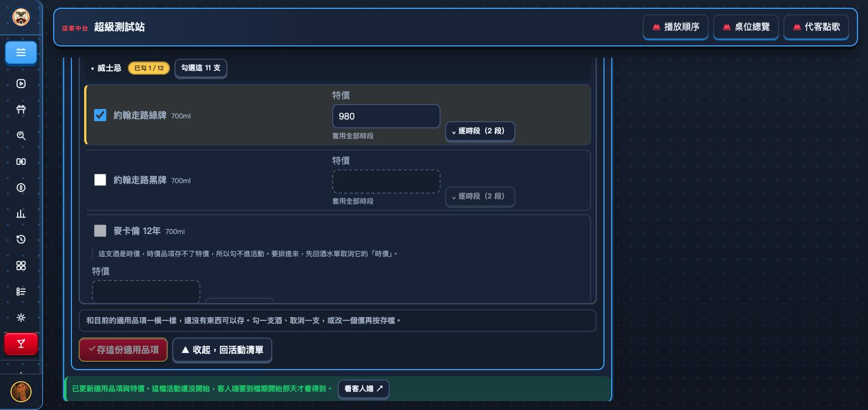Click the 店家中台 label
This screenshot has width=868, height=410.
[x=75, y=28]
